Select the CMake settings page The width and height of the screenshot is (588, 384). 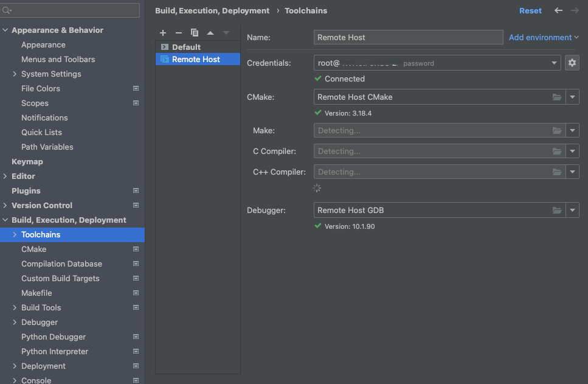[x=34, y=250]
